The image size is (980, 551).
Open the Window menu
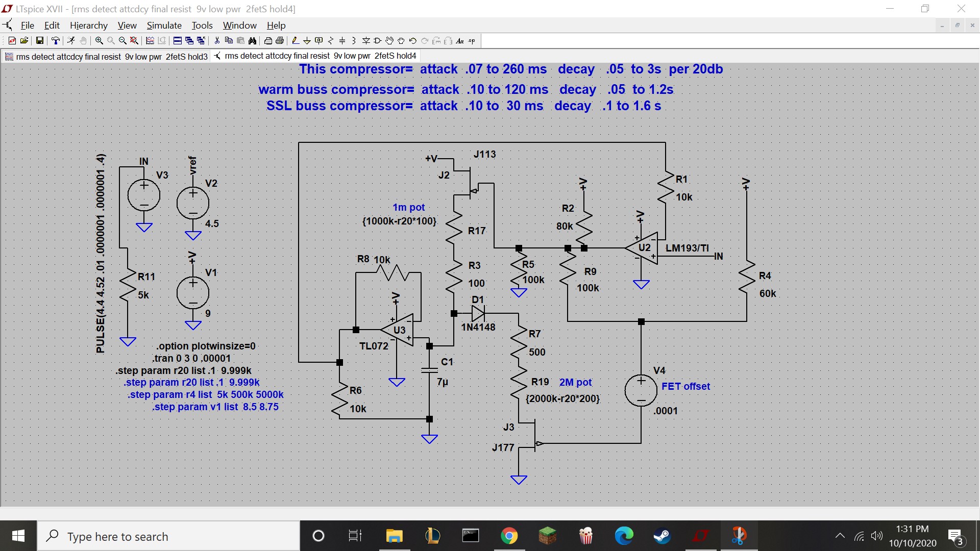click(x=240, y=26)
